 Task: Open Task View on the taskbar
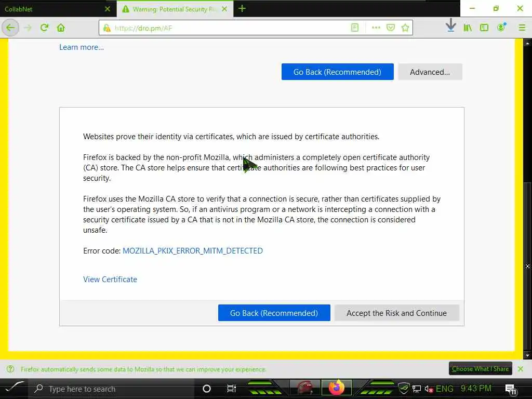[x=231, y=389]
